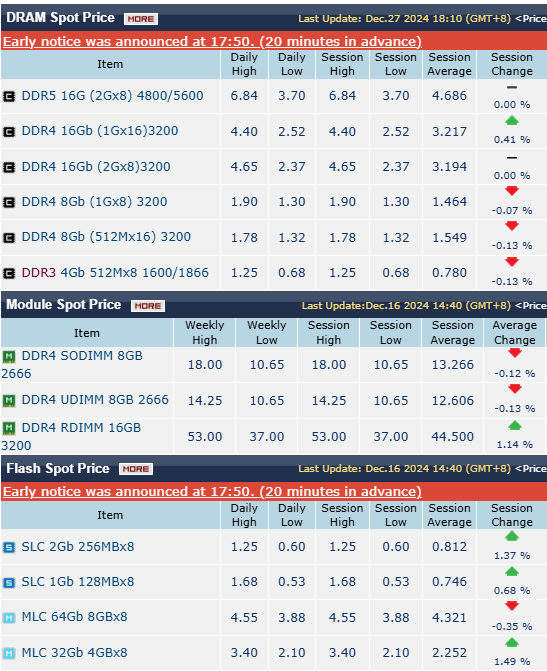
Task: Open SLC 1Gb 128MBx8 item link
Action: pos(78,582)
